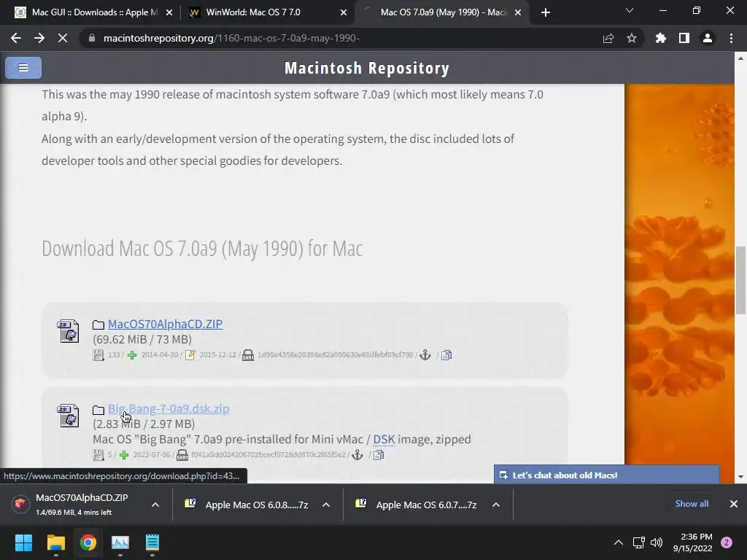
Task: Close the Mac OS 7.0a9 tab
Action: 518,12
